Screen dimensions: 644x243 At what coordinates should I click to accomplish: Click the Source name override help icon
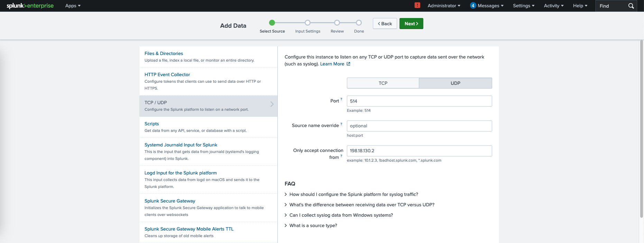coord(341,124)
